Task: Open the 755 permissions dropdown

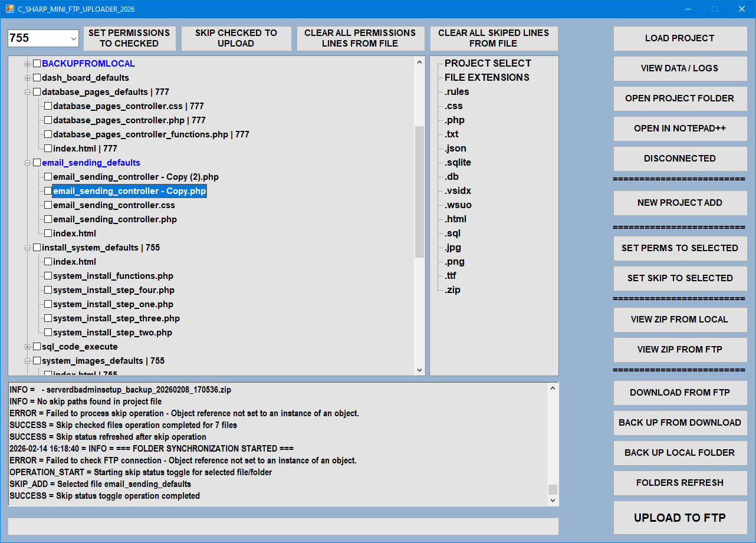Action: (74, 38)
